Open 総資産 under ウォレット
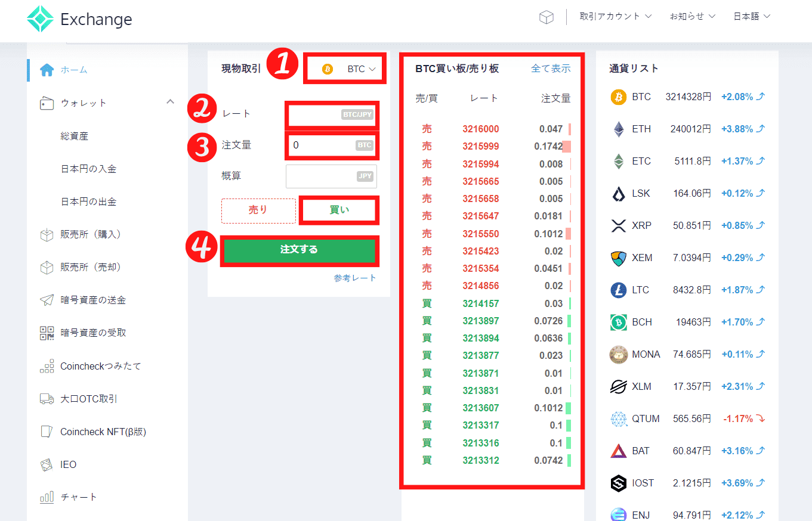Screen dimensions: 812x521 pos(74,136)
